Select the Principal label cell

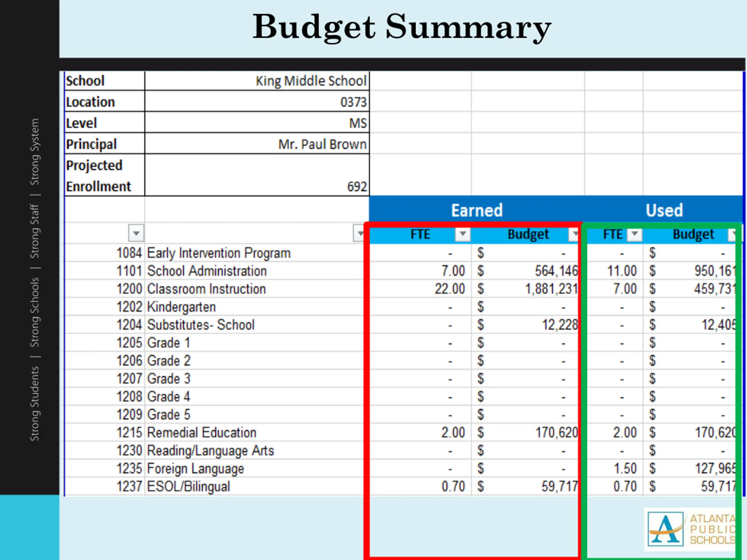(x=104, y=144)
